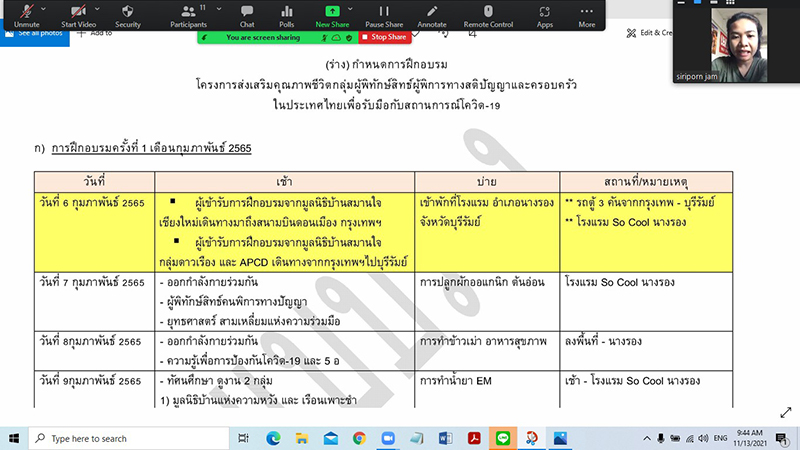Open Polls in the Zoom toolbar
800x450 pixels.
click(x=287, y=15)
